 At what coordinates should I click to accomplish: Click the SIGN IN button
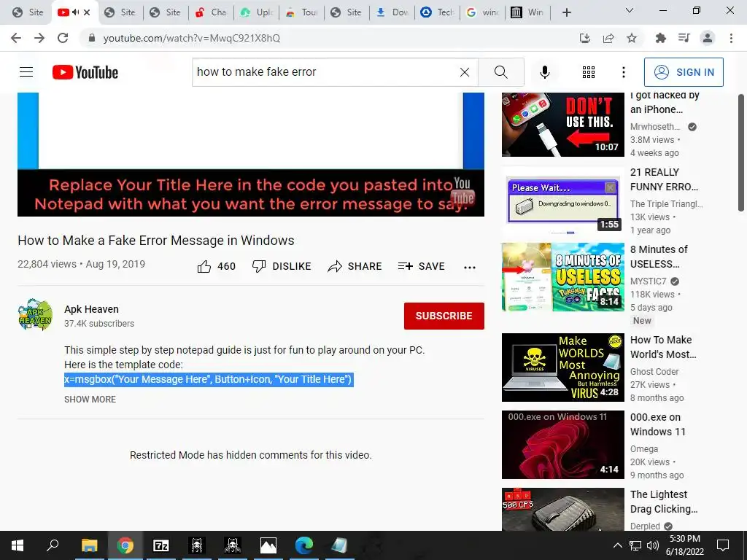pos(684,72)
